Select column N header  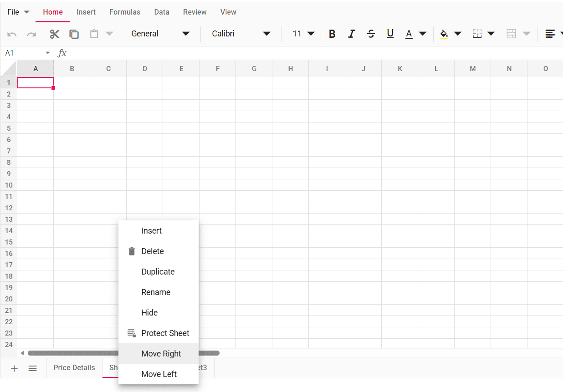coord(509,69)
